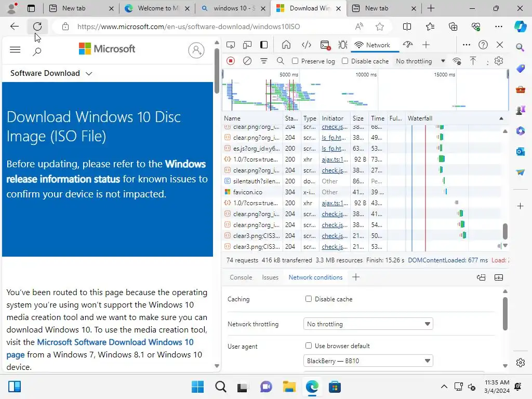Viewport: 532px width, 399px height.
Task: Check Disable cache in the Network toolbar
Action: click(x=345, y=61)
